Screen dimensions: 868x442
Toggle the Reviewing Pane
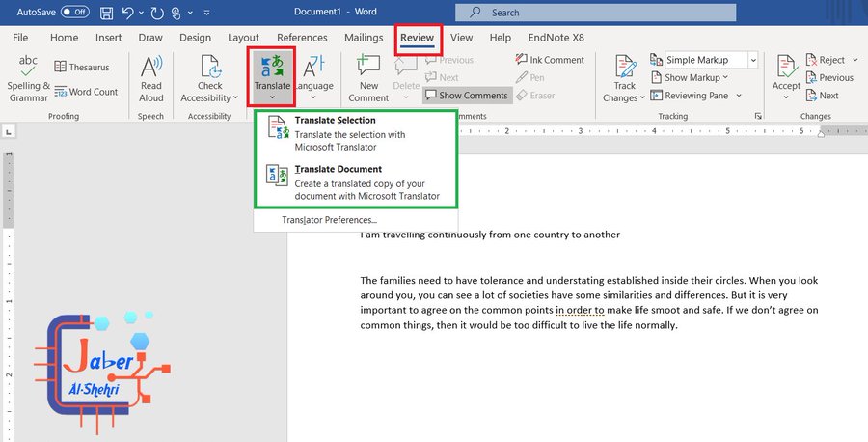coord(690,96)
